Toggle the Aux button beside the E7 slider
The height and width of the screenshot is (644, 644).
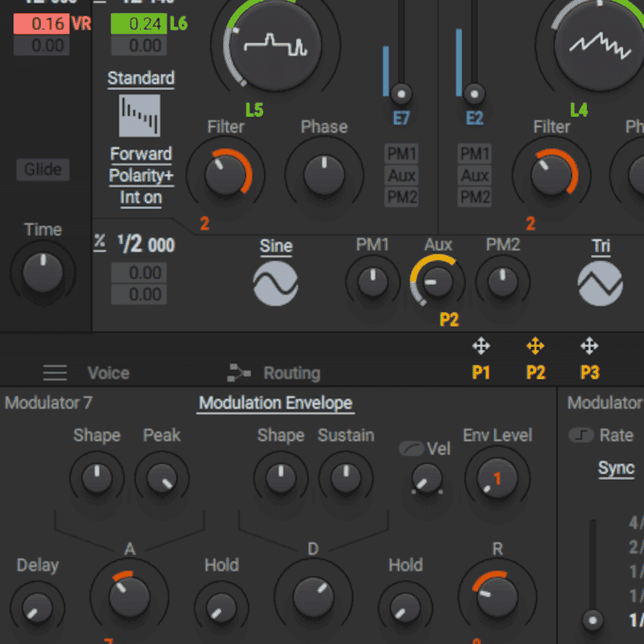[402, 175]
